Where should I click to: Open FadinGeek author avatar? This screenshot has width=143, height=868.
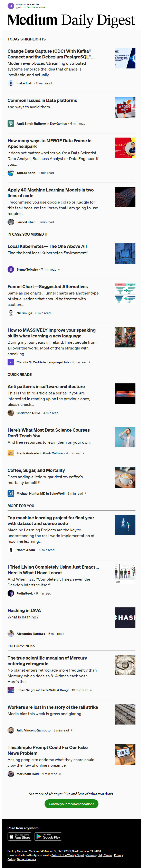(x=11, y=593)
